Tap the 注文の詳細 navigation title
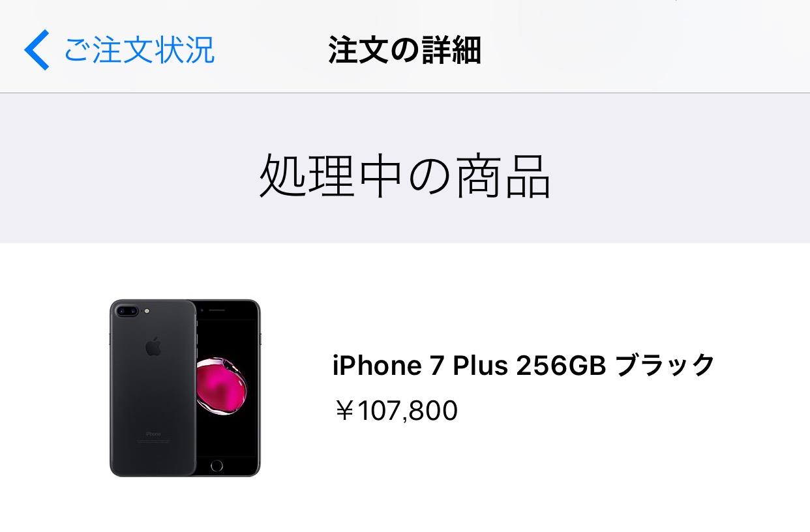Screen dimensions: 810x532 pos(404,50)
